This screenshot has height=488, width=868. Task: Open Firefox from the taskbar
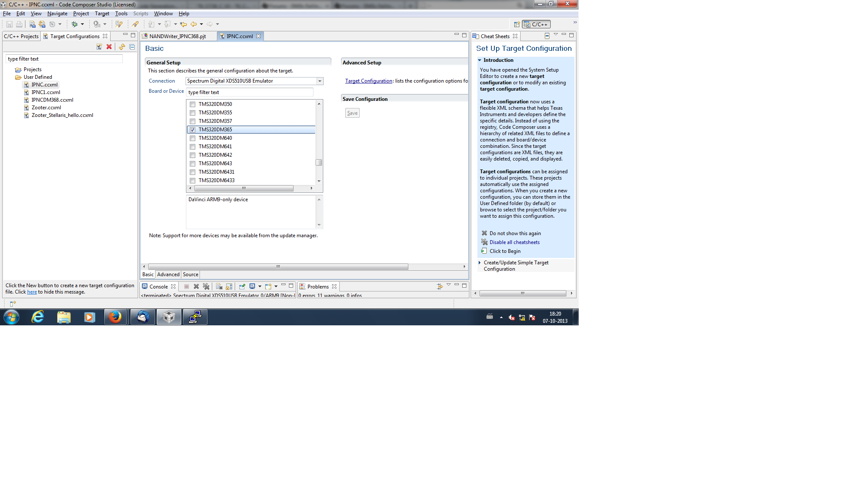pyautogui.click(x=115, y=317)
